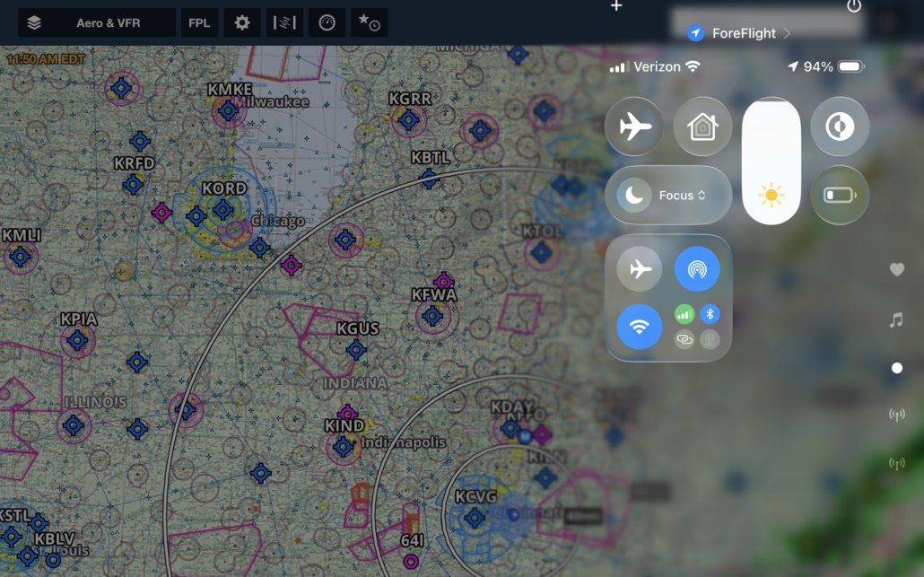Toggle the Wi-Fi button
Image resolution: width=924 pixels, height=577 pixels.
coord(640,327)
